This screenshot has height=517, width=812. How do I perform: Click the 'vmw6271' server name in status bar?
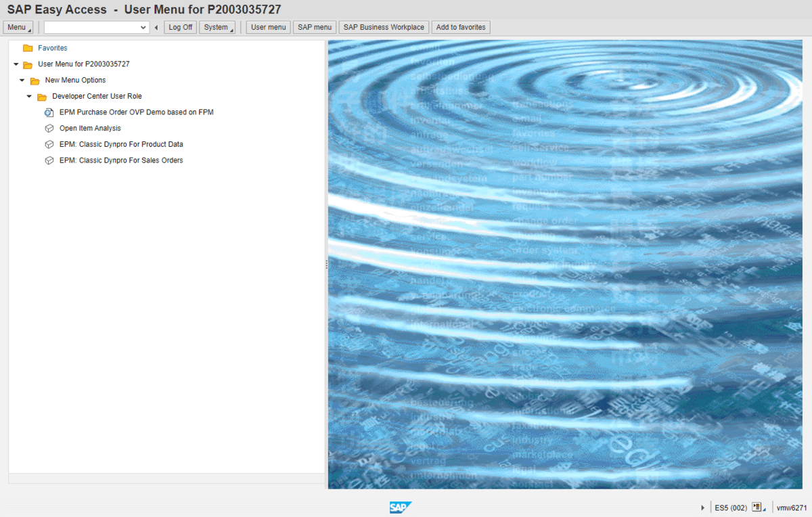pos(792,508)
